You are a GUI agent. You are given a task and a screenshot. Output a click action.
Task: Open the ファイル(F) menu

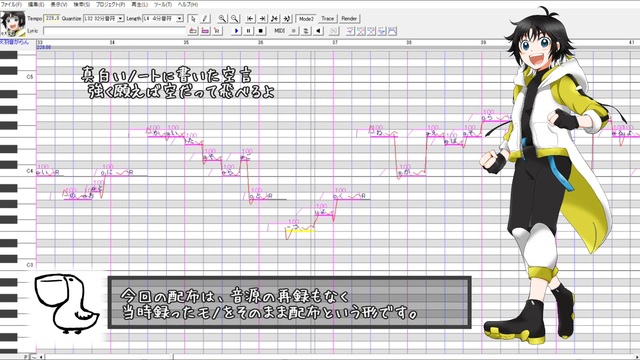[11, 4]
